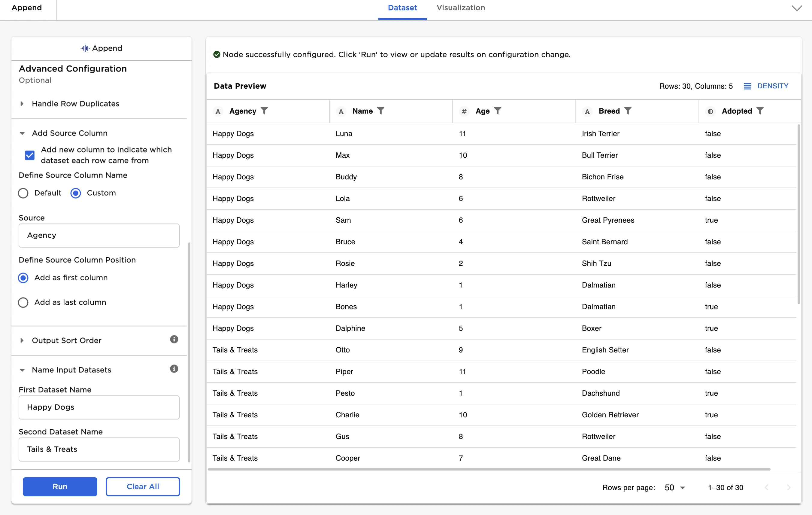This screenshot has width=812, height=515.
Task: Click the Append node waveform icon
Action: click(85, 48)
